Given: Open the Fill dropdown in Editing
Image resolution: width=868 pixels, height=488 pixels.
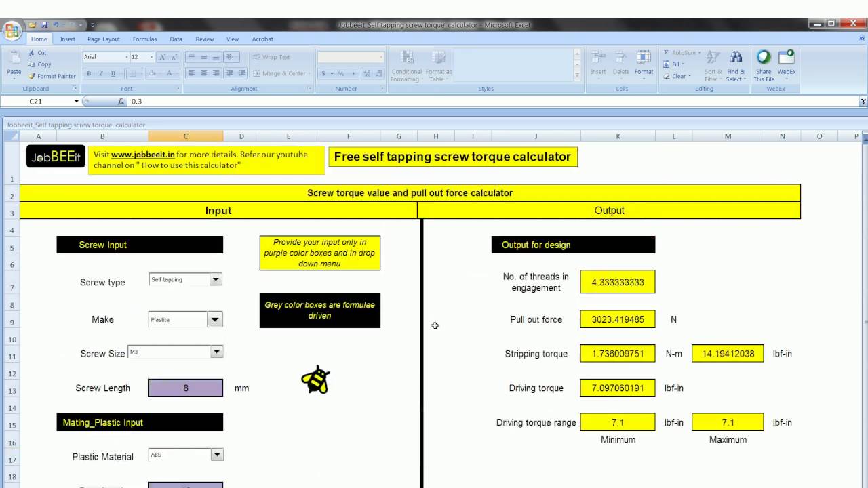Looking at the screenshot, I should click(674, 64).
